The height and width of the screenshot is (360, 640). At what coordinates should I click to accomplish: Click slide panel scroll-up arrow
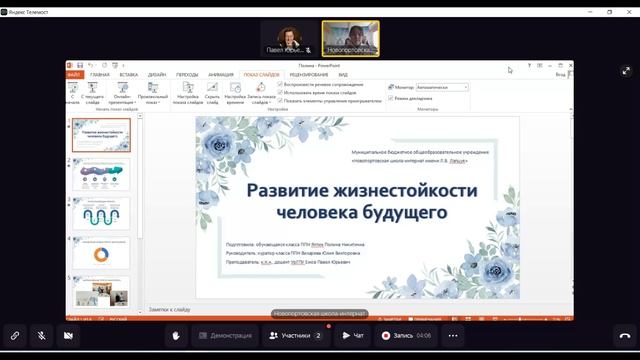[x=140, y=116]
